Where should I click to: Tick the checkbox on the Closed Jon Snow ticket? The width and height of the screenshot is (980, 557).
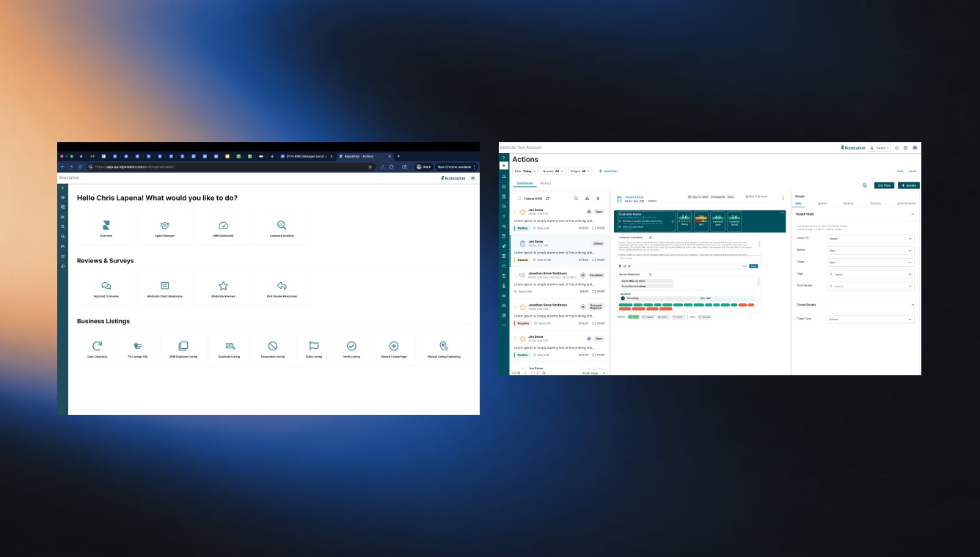click(x=514, y=243)
